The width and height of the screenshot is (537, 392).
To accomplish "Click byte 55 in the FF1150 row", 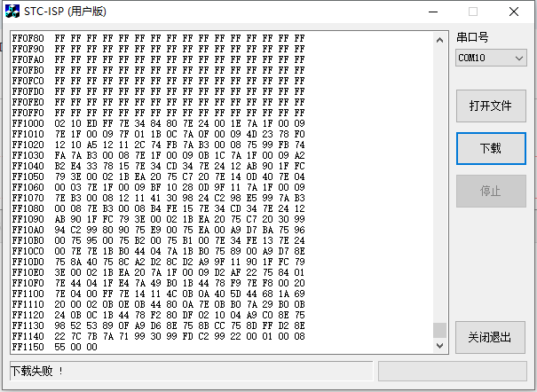I will pyautogui.click(x=59, y=347).
